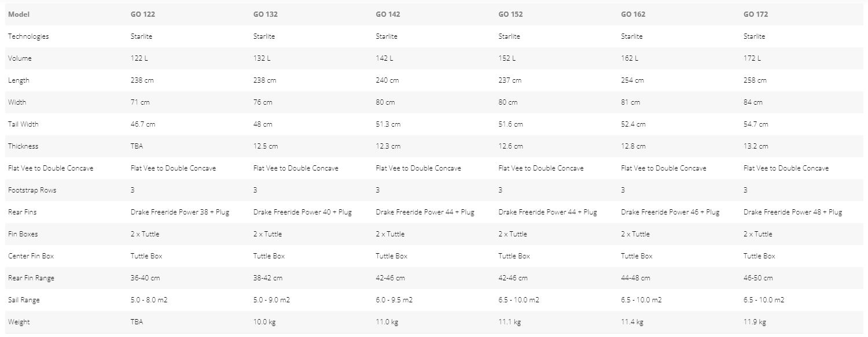Click the Tail Width row label

(x=23, y=124)
